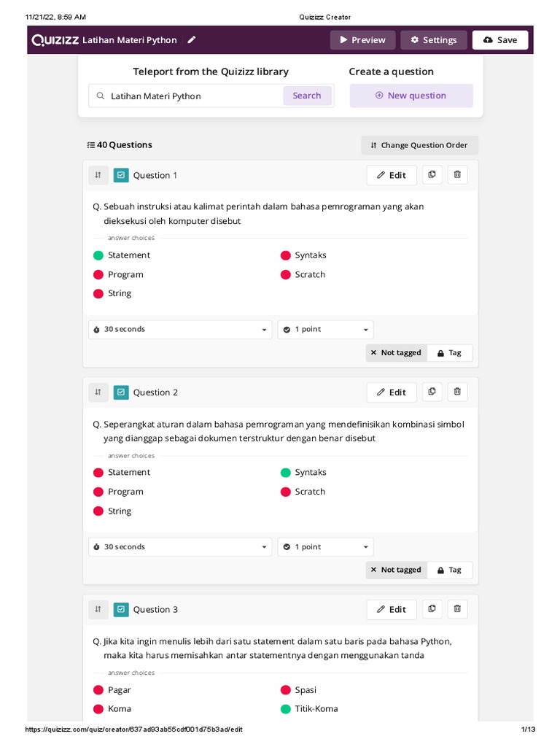Delete Question 1 with the trash icon
The width and height of the screenshot is (560, 747).
tap(457, 175)
